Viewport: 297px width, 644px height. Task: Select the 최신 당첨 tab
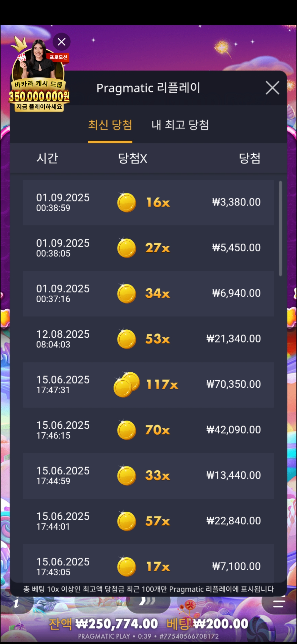point(110,125)
